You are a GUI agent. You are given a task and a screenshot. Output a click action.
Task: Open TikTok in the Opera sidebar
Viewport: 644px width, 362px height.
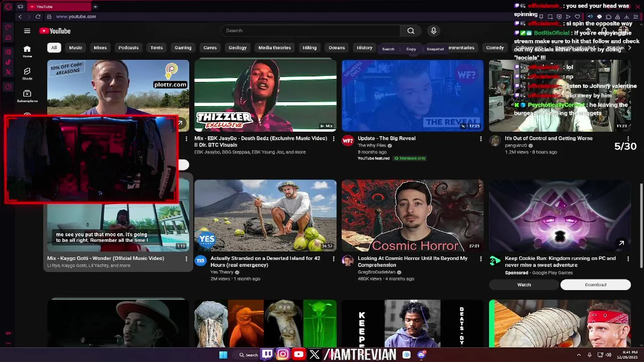[8, 62]
